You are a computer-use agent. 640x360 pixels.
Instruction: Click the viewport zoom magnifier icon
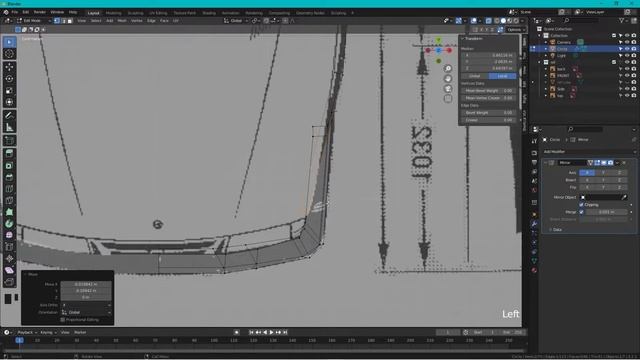(x=448, y=69)
